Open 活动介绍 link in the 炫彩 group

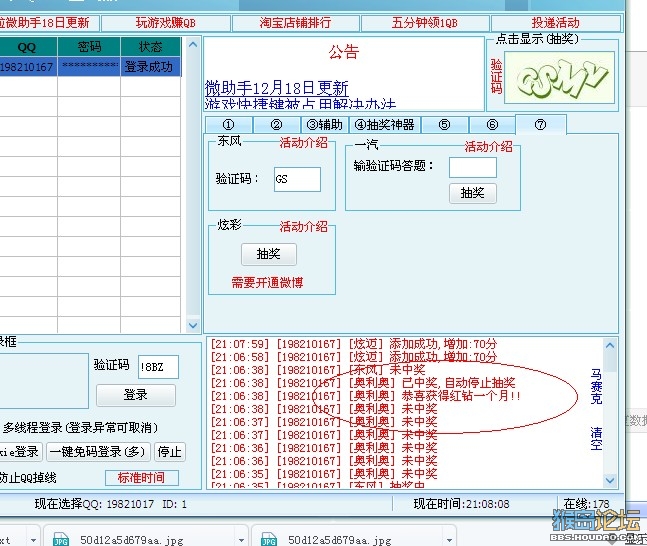[x=304, y=227]
